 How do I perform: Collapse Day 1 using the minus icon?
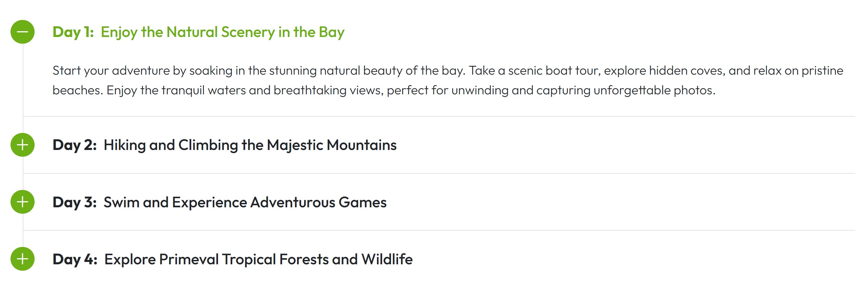22,32
